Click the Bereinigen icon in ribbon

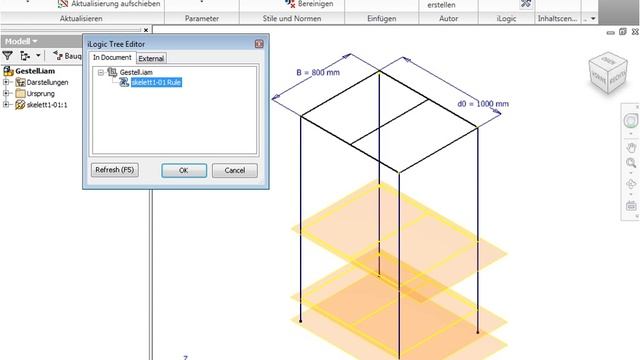coord(290,4)
